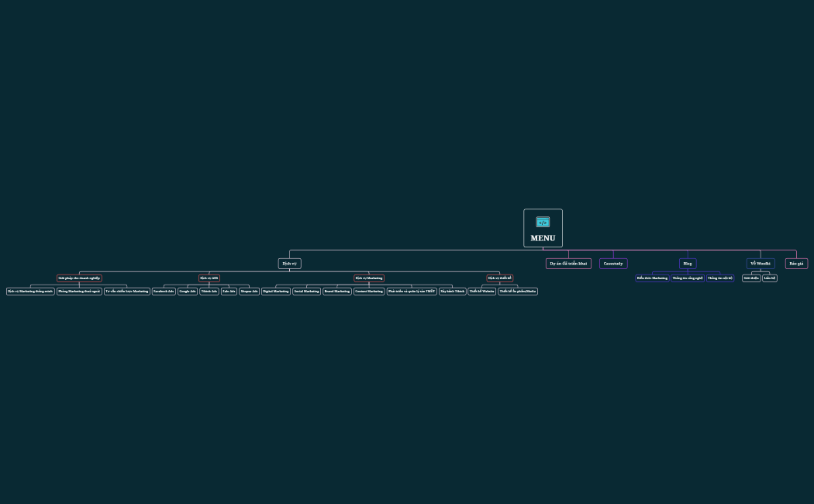Click the Giải pháp cho doanh nghiệp node
814x504 pixels.
79,278
